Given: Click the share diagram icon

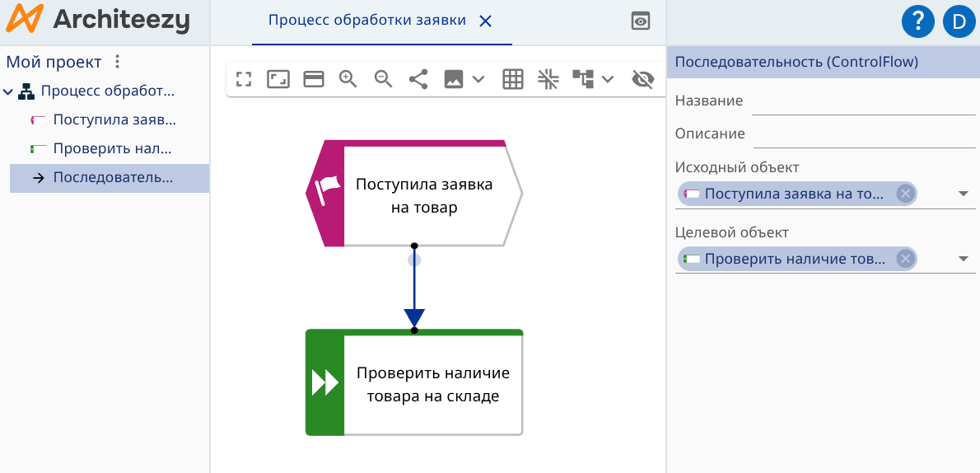Looking at the screenshot, I should (x=418, y=79).
